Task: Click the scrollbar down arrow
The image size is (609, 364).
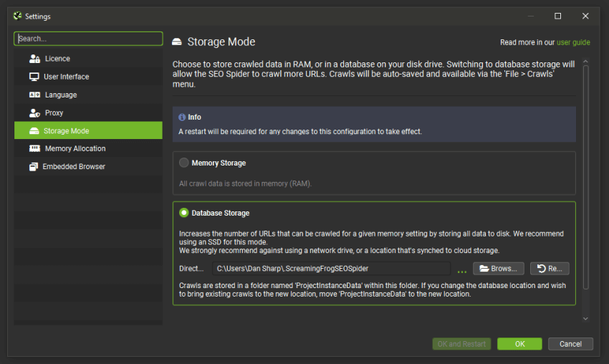Action: (585, 319)
